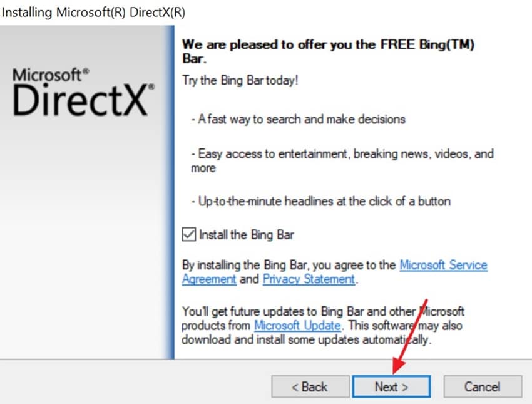The image size is (532, 404).
Task: Click the Microsoft DirectX logo
Action: [x=83, y=91]
